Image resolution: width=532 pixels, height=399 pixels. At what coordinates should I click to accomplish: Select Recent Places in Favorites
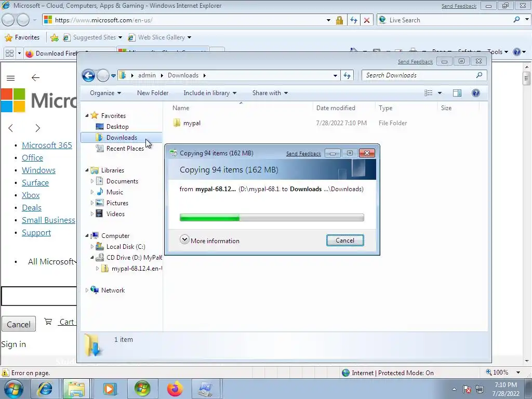click(x=125, y=148)
